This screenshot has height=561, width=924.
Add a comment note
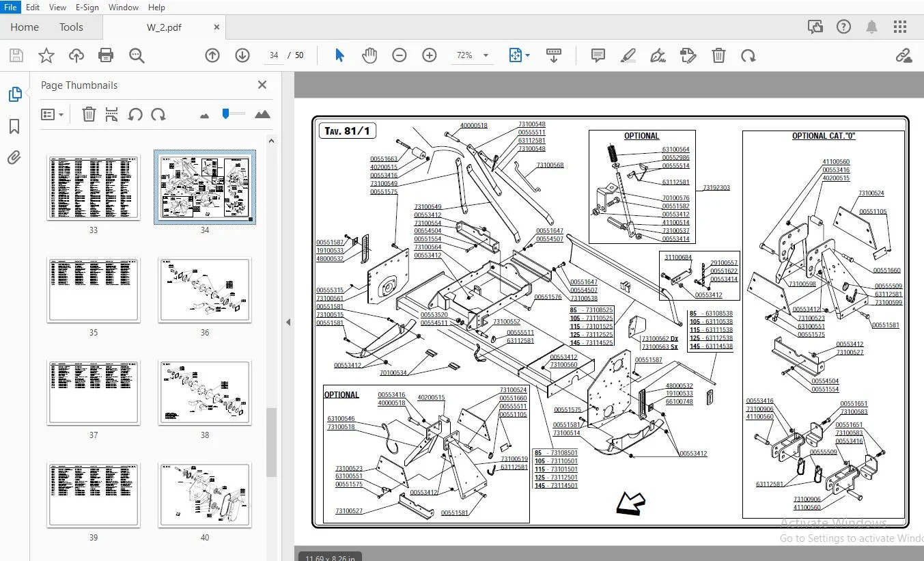pyautogui.click(x=598, y=55)
